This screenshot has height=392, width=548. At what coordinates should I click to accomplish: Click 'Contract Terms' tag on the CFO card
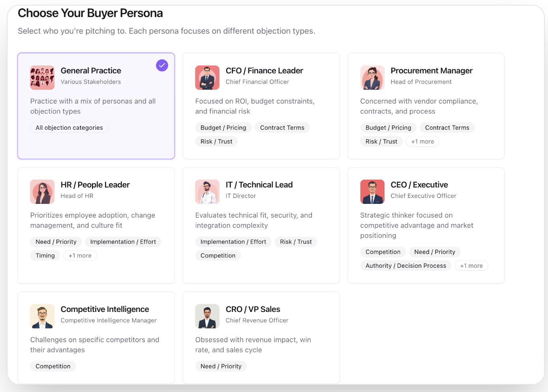(x=282, y=128)
